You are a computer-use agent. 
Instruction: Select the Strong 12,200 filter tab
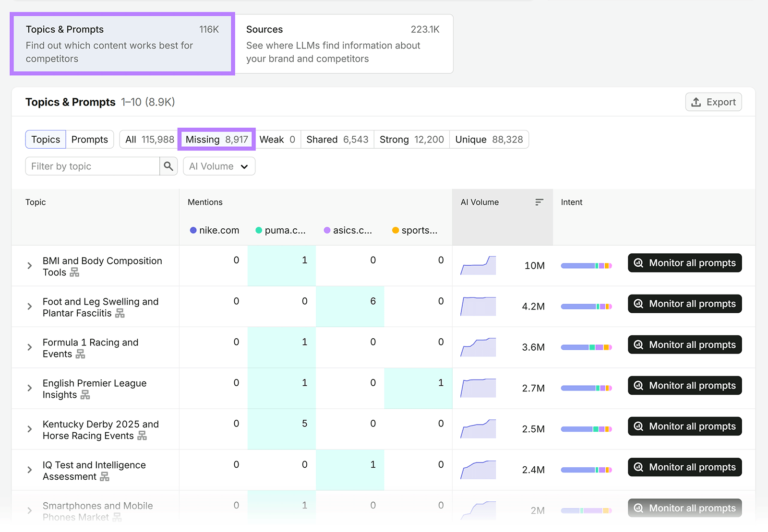[412, 139]
